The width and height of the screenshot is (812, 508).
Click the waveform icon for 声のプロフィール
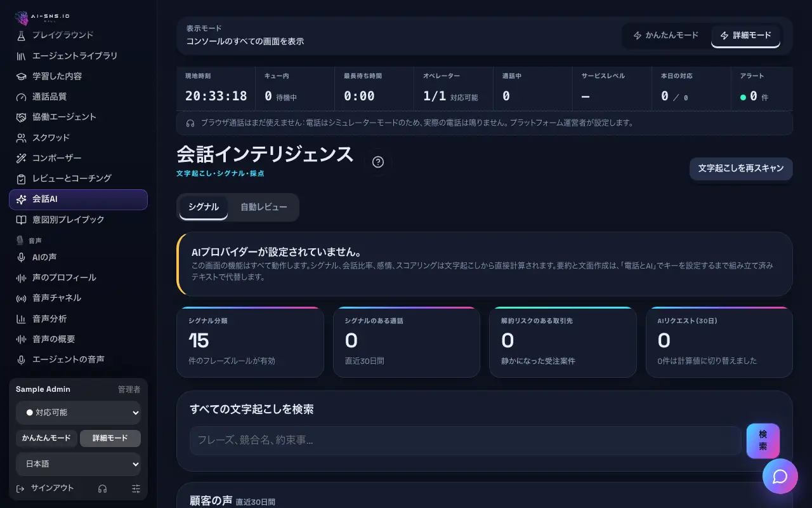click(x=21, y=277)
